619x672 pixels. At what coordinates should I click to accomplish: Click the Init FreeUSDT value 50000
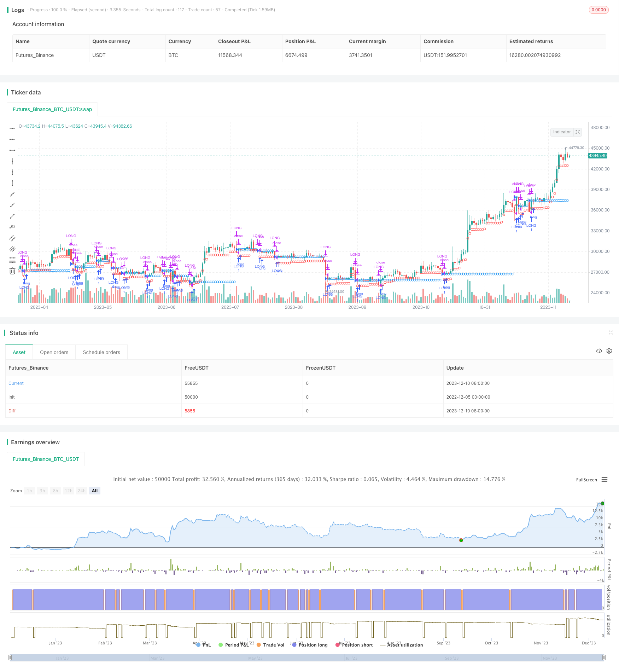(x=191, y=397)
